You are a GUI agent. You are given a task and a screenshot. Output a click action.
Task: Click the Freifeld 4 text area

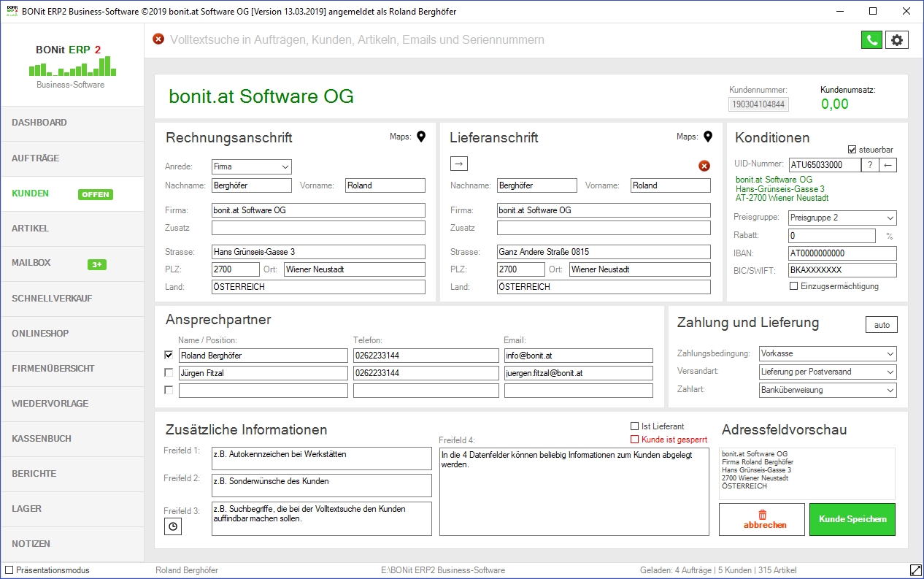(574, 491)
